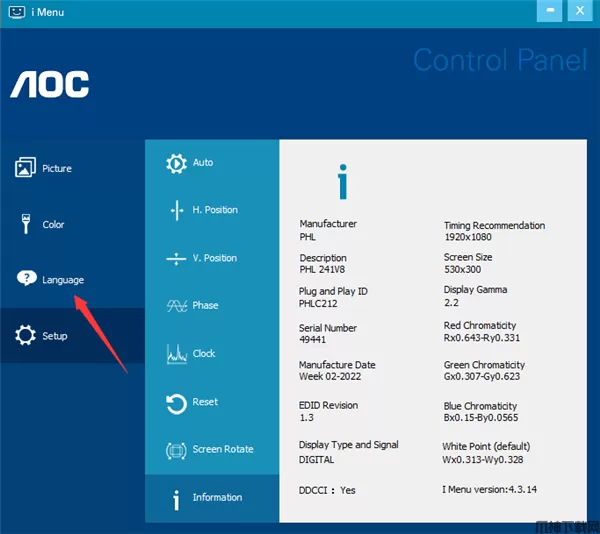Viewport: 600px width, 534px height.
Task: Open the Clock signal icon
Action: coord(176,354)
